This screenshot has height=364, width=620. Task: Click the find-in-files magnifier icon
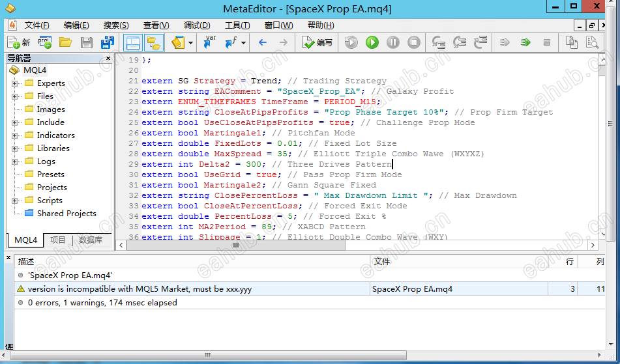click(593, 42)
